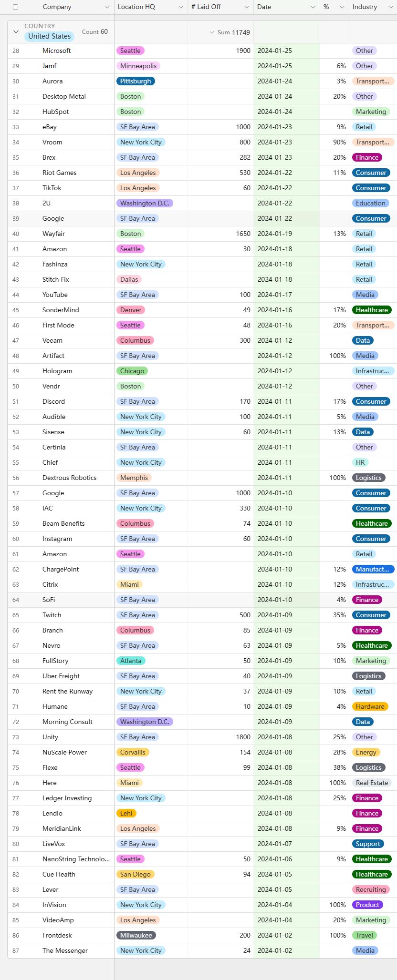Click the Pittsburgh tag in Aurora row

[x=136, y=81]
